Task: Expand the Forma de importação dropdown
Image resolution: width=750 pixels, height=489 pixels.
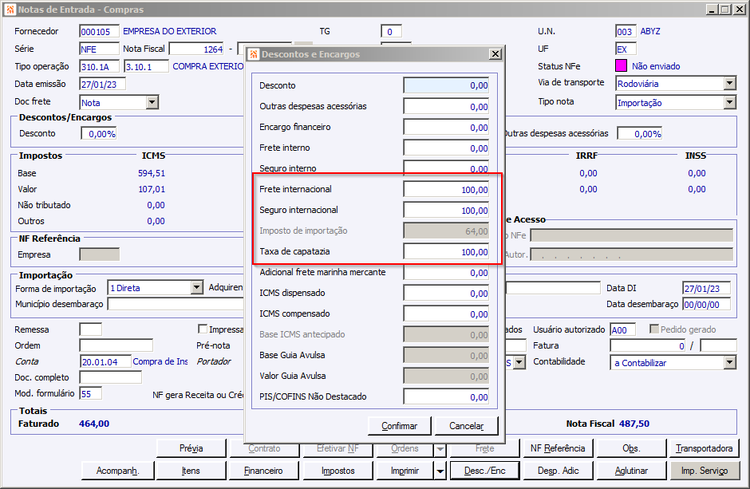Action: click(197, 288)
